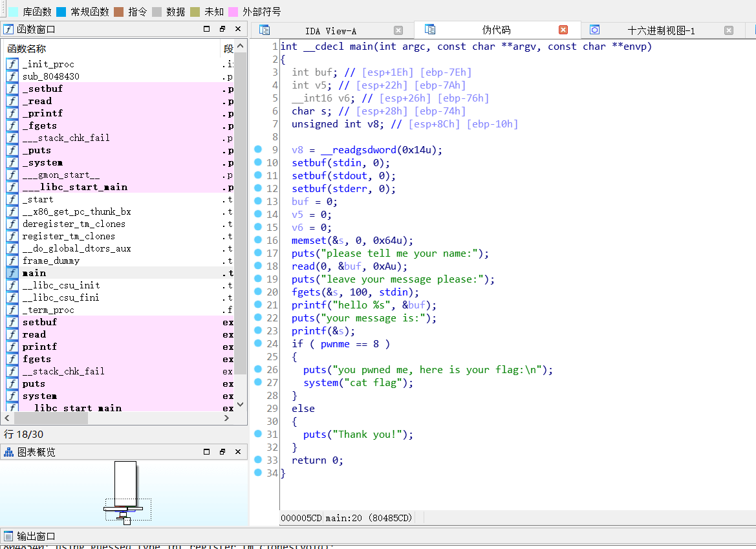
Task: Switch to the IDA View-A tab
Action: 330,31
